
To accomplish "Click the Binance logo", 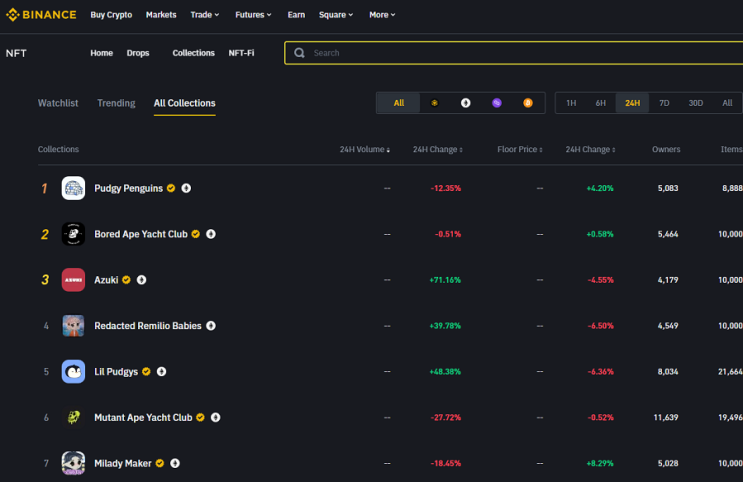I will pos(41,15).
